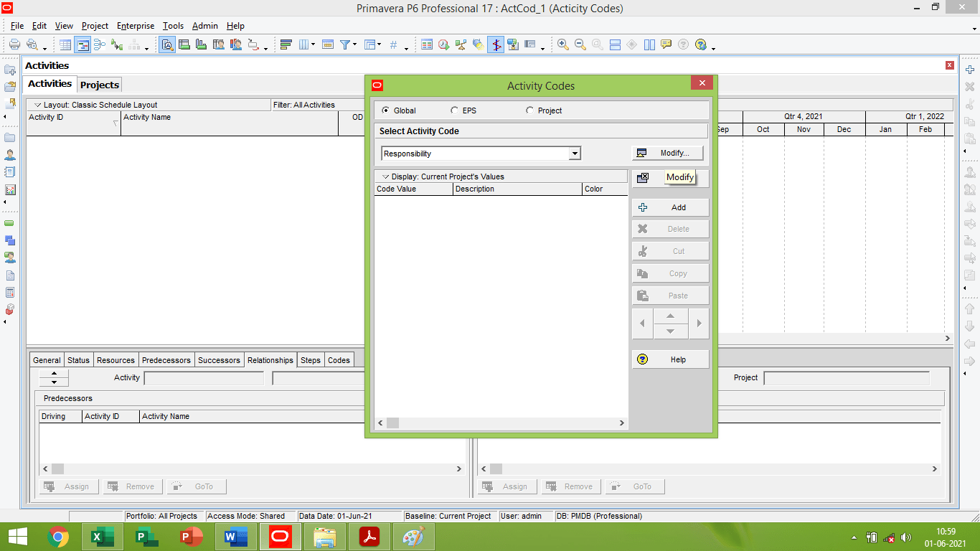
Task: Open Reports from the left sidebar
Action: (x=10, y=172)
